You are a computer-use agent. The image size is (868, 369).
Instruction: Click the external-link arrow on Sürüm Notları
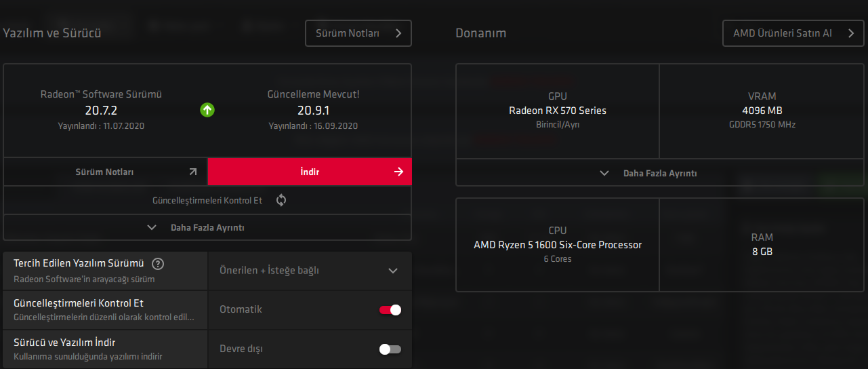pyautogui.click(x=193, y=172)
